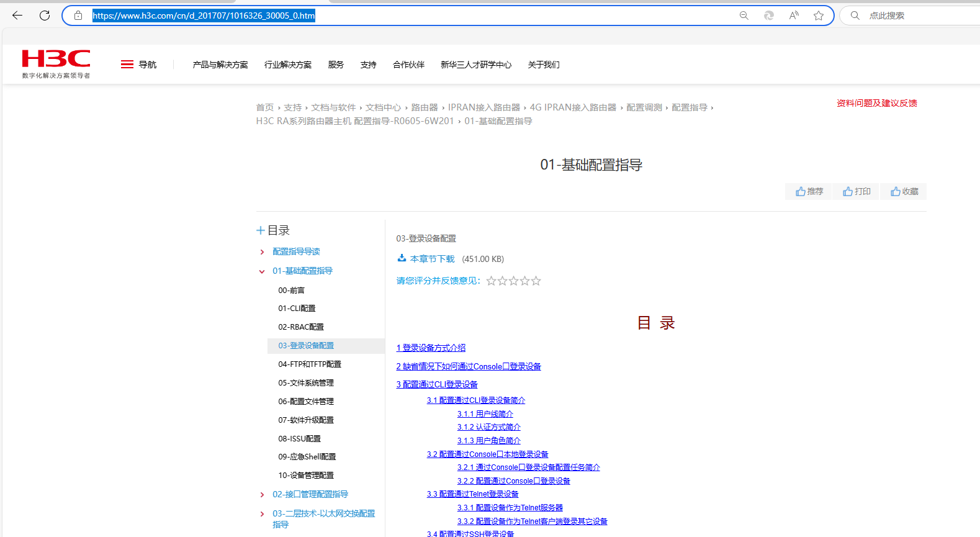Screen dimensions: 980x537
Task: Open 文档中心 breadcrumb link
Action: [x=383, y=107]
